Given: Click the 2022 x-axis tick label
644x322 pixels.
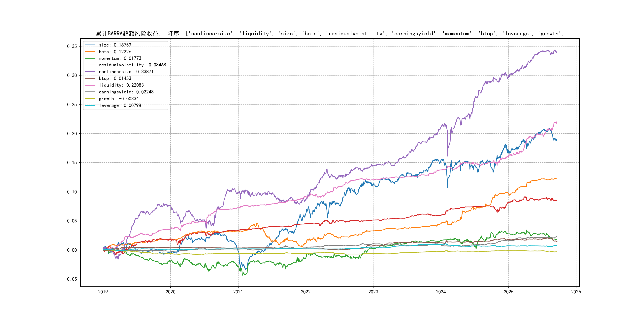Looking at the screenshot, I should click(306, 292).
